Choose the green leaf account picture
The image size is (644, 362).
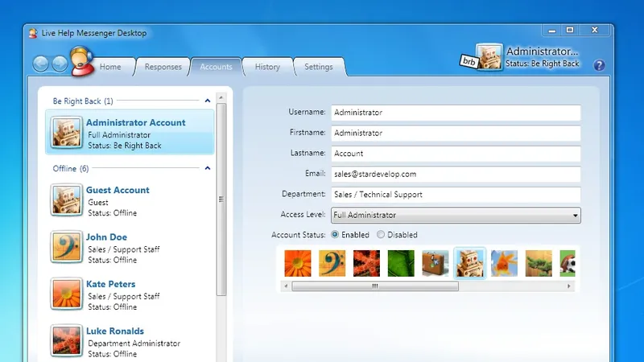[401, 263]
